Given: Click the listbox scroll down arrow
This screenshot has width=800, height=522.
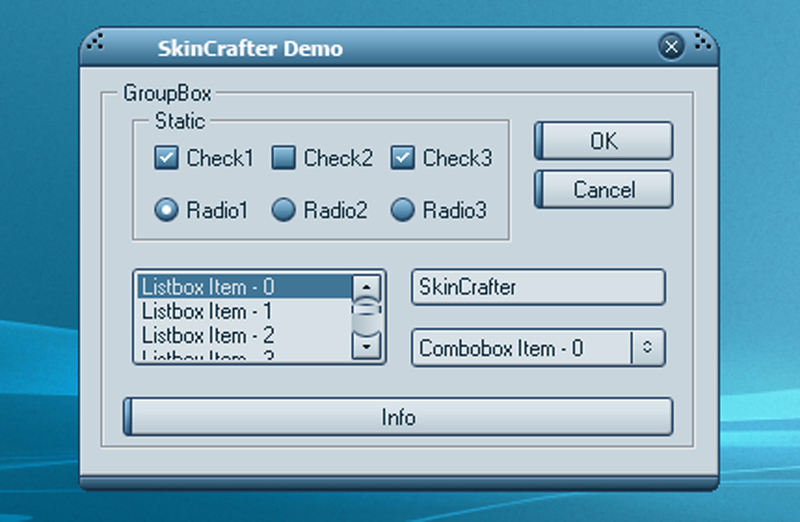Looking at the screenshot, I should [369, 346].
